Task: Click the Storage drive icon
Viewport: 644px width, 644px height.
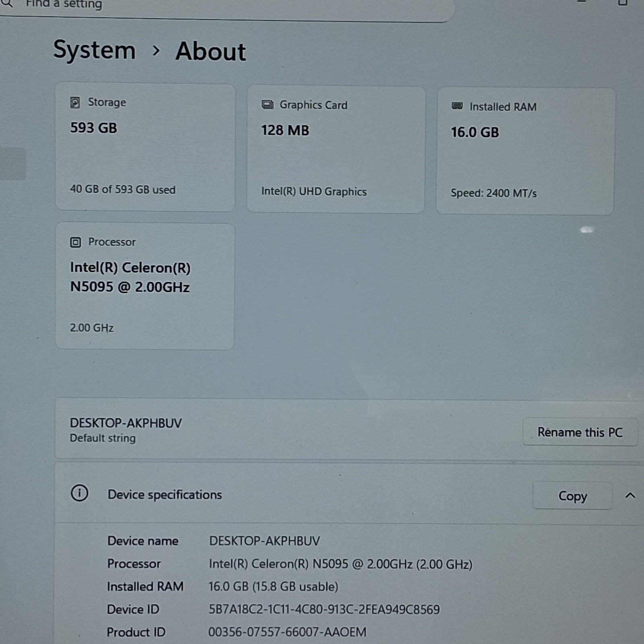Action: [75, 103]
